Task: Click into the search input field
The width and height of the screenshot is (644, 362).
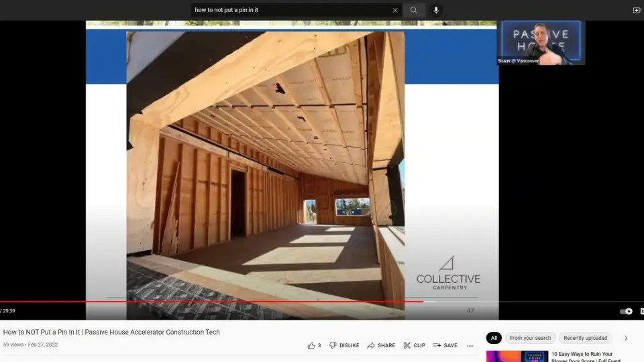Action: tap(288, 10)
